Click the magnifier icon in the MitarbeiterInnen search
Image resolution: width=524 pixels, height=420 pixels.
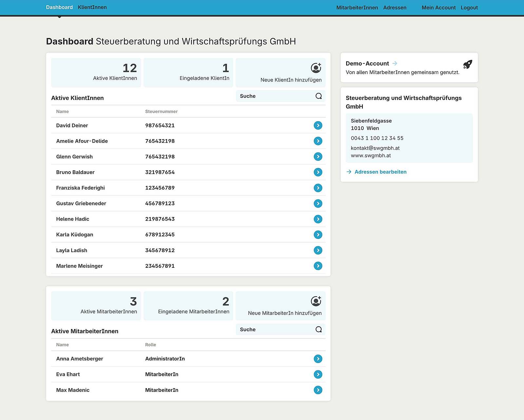(x=318, y=329)
